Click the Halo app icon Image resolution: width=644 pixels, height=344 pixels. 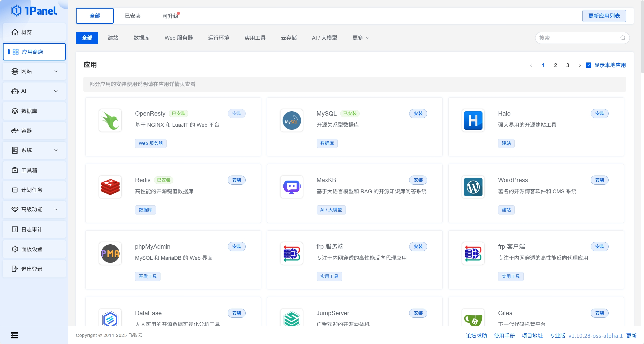pos(473,120)
